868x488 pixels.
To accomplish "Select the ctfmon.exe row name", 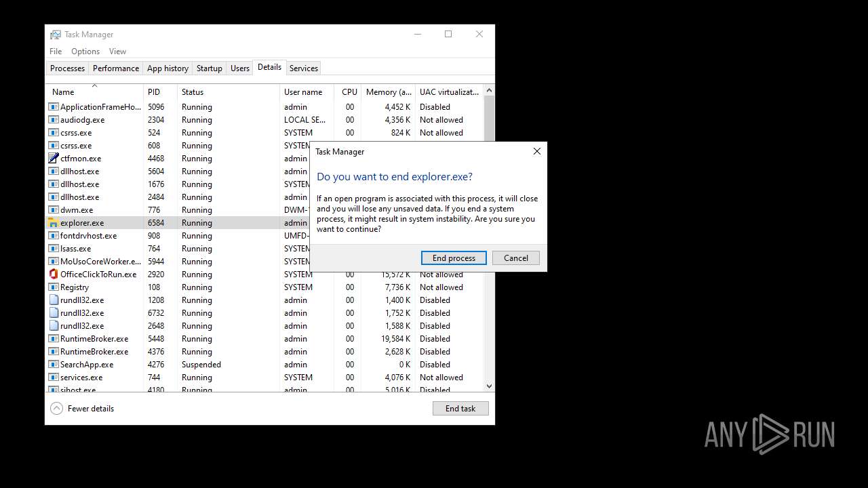I will pyautogui.click(x=81, y=158).
